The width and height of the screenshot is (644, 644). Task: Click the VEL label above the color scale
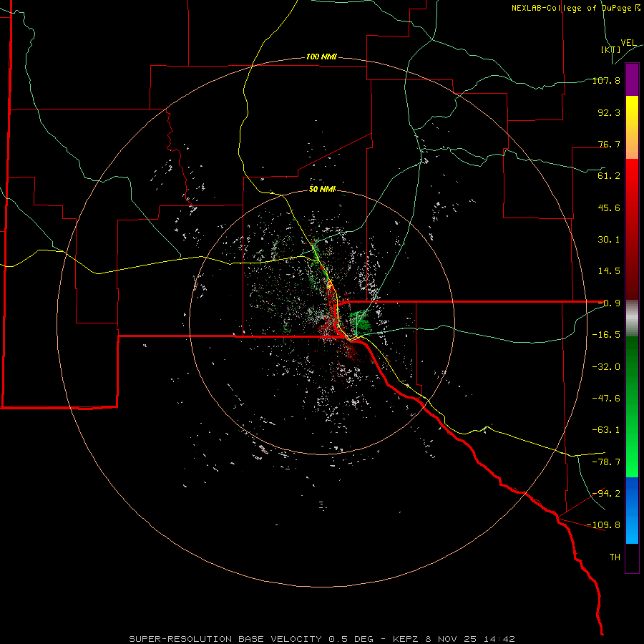coord(628,43)
